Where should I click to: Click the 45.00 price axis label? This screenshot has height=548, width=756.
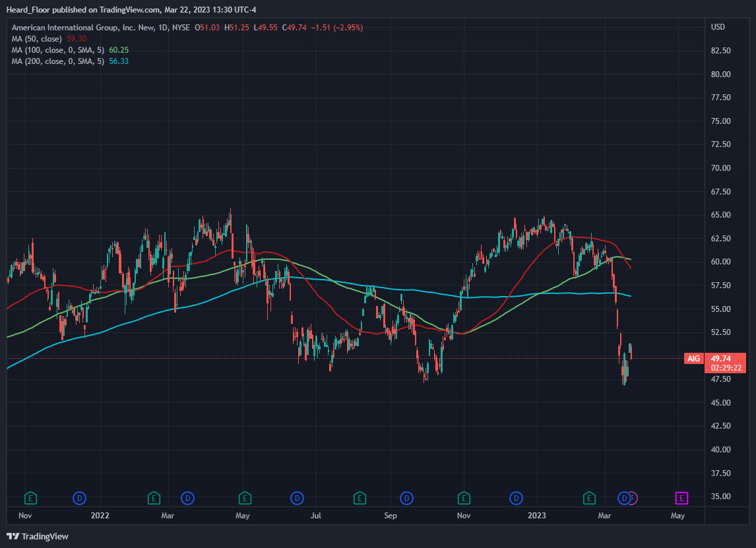[721, 402]
